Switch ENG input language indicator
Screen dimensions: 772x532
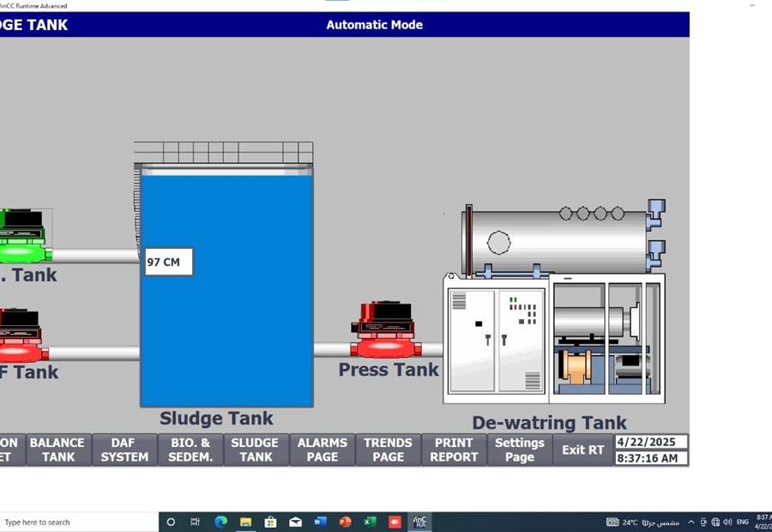pyautogui.click(x=743, y=523)
